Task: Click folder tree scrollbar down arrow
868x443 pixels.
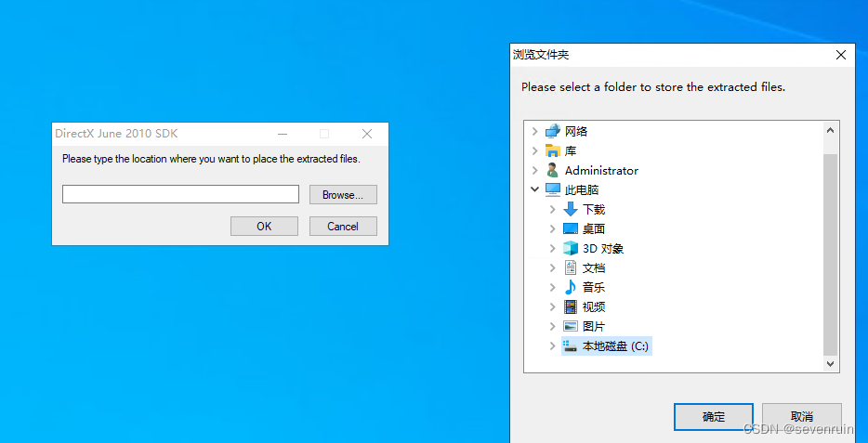Action: [830, 363]
